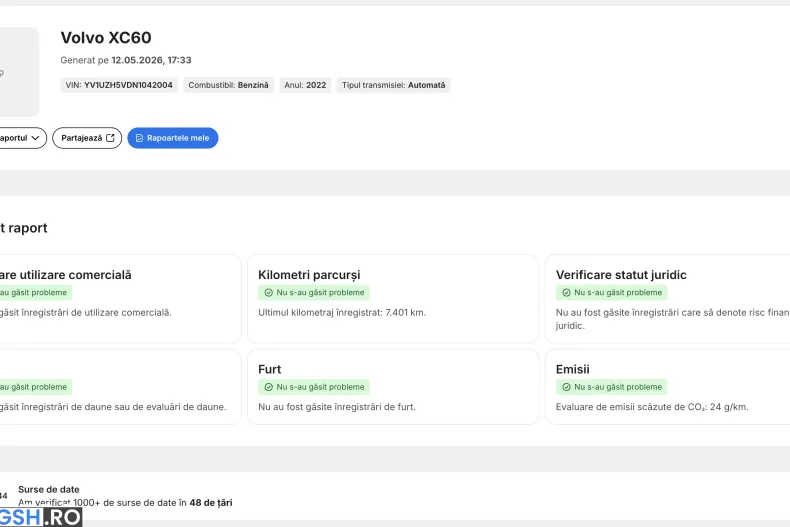Viewport: 790px width, 527px height.
Task: Click the Anul: 2022 tag
Action: pyautogui.click(x=305, y=85)
